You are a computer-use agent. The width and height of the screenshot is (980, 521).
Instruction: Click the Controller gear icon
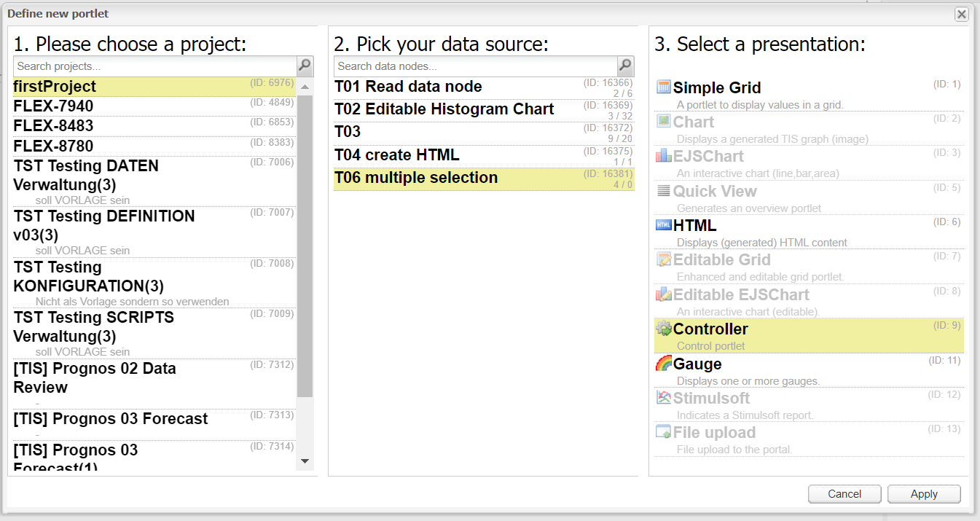click(664, 329)
